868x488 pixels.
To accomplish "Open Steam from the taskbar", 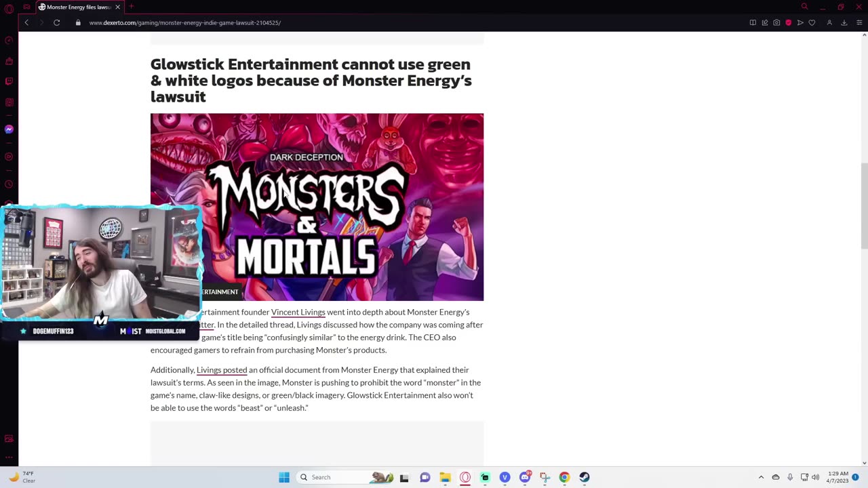I will [584, 477].
